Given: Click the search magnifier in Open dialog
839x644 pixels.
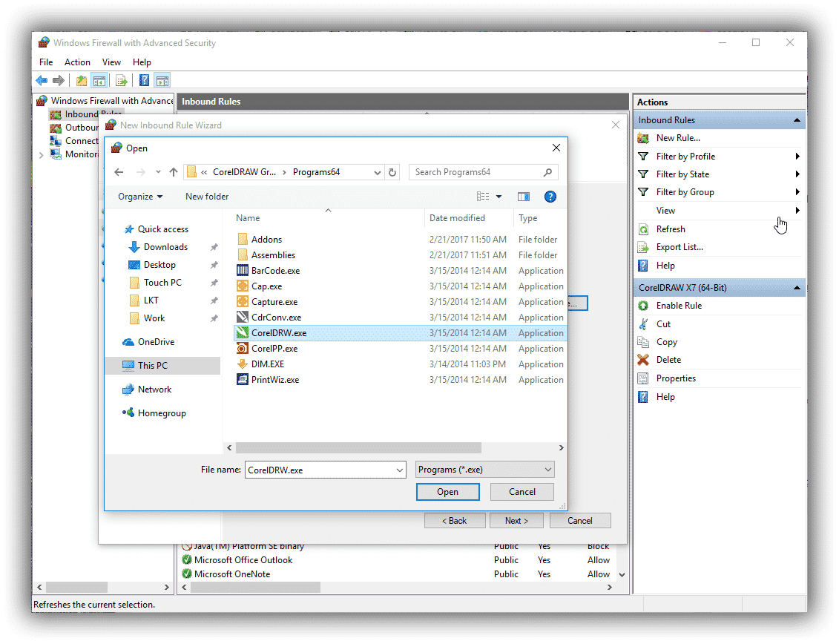Looking at the screenshot, I should click(547, 172).
